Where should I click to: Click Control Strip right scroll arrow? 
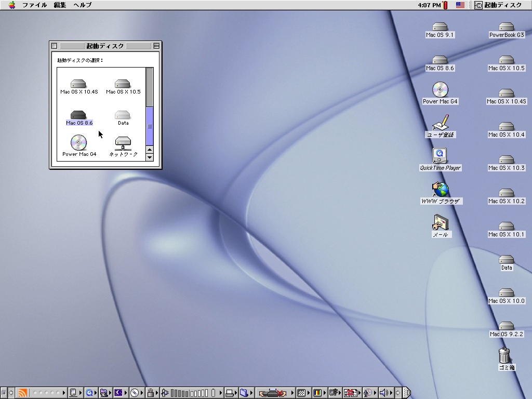(398, 393)
